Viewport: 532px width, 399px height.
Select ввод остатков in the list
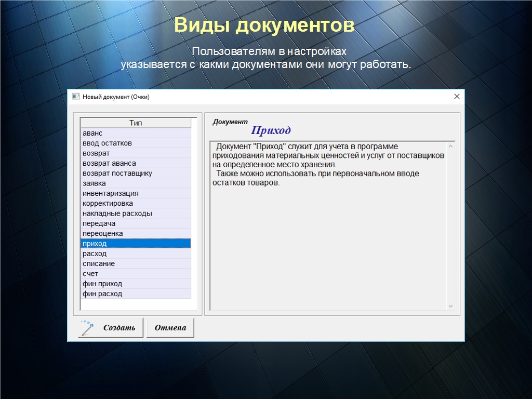click(107, 143)
